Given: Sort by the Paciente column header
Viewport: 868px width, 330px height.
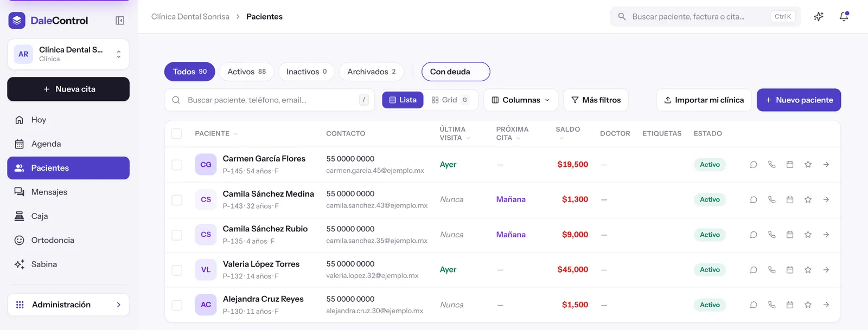Looking at the screenshot, I should [x=216, y=133].
